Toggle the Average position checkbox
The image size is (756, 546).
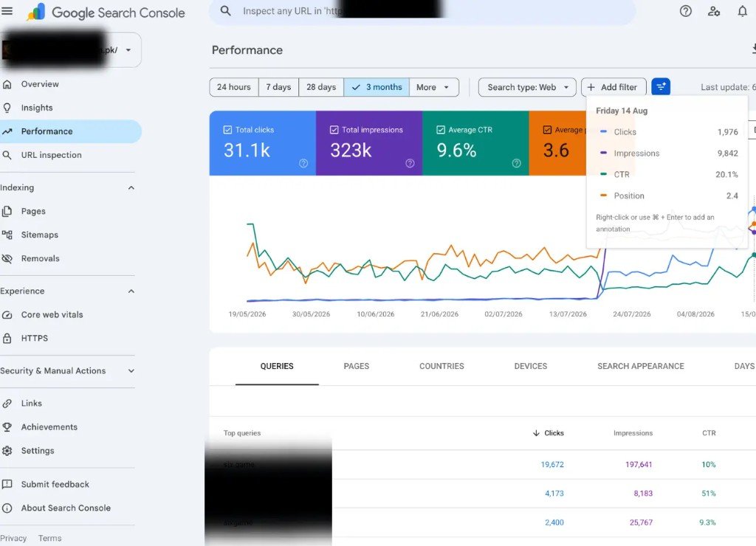(547, 130)
